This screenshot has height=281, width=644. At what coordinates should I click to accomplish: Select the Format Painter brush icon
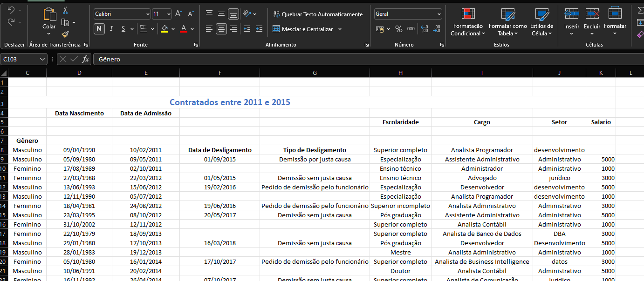(x=65, y=34)
